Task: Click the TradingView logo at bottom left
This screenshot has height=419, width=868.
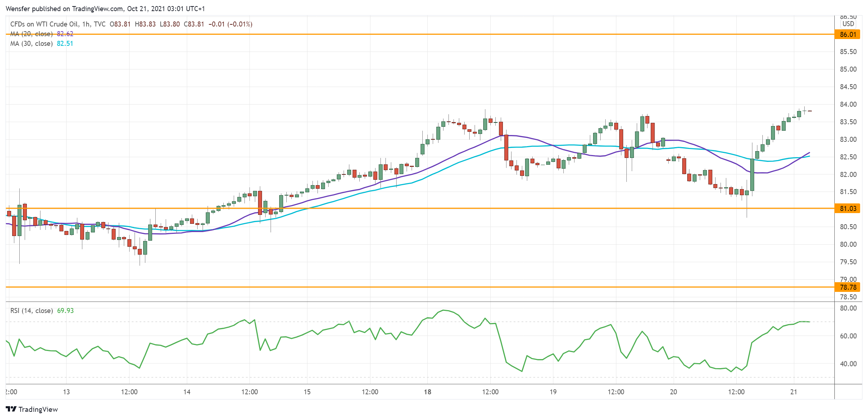Action: (31, 409)
